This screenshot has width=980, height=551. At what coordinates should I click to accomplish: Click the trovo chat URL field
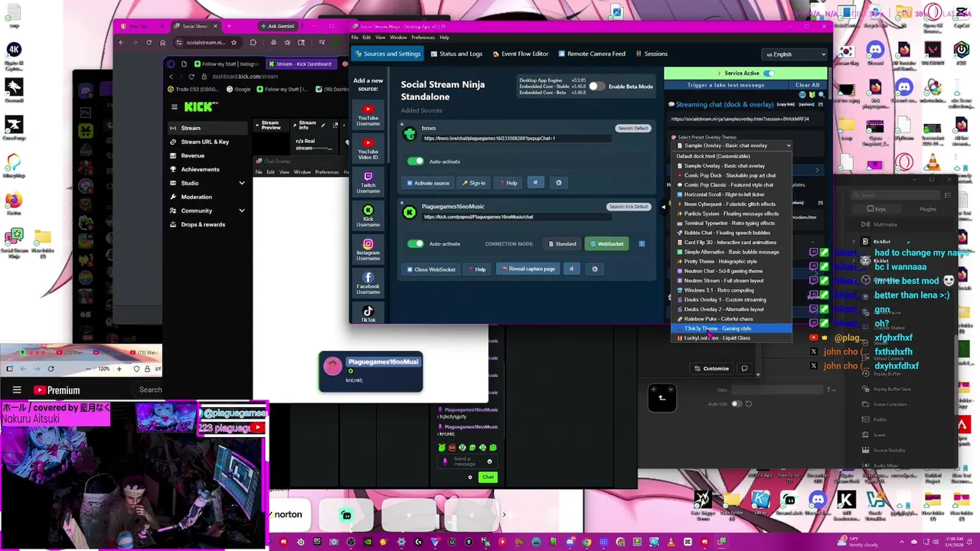click(517, 139)
